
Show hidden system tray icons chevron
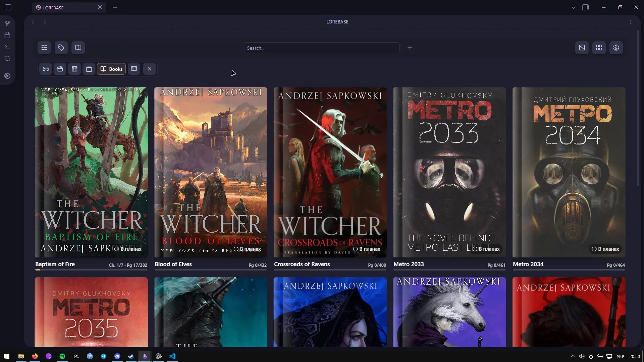pyautogui.click(x=573, y=356)
